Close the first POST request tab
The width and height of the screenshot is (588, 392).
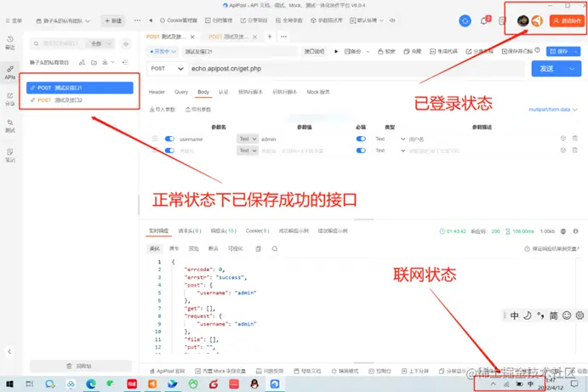point(192,37)
